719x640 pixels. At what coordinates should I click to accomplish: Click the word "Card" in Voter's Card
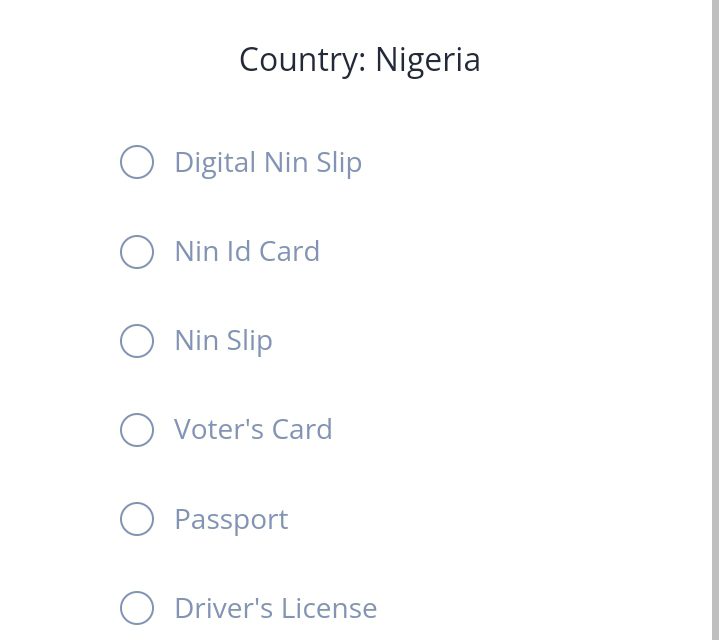302,430
